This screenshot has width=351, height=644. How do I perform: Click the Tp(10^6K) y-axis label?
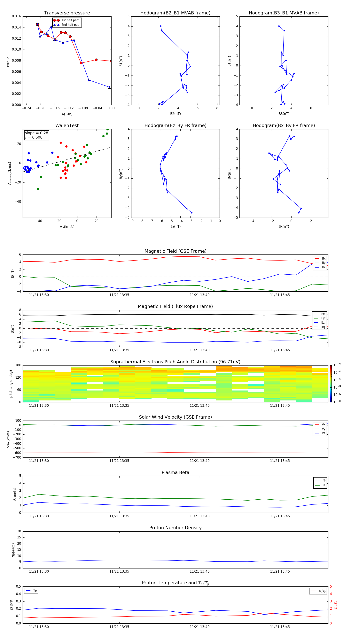[x=11, y=605]
